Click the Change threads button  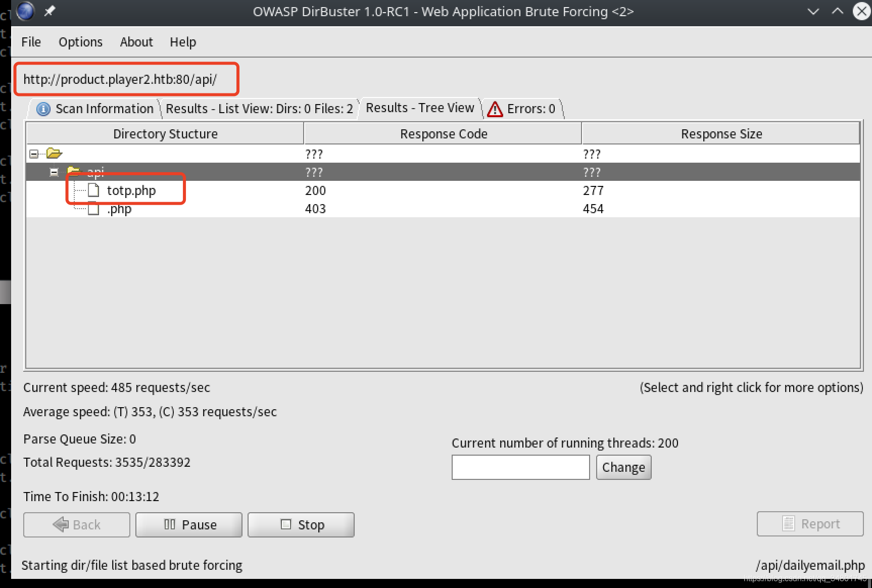pos(623,467)
